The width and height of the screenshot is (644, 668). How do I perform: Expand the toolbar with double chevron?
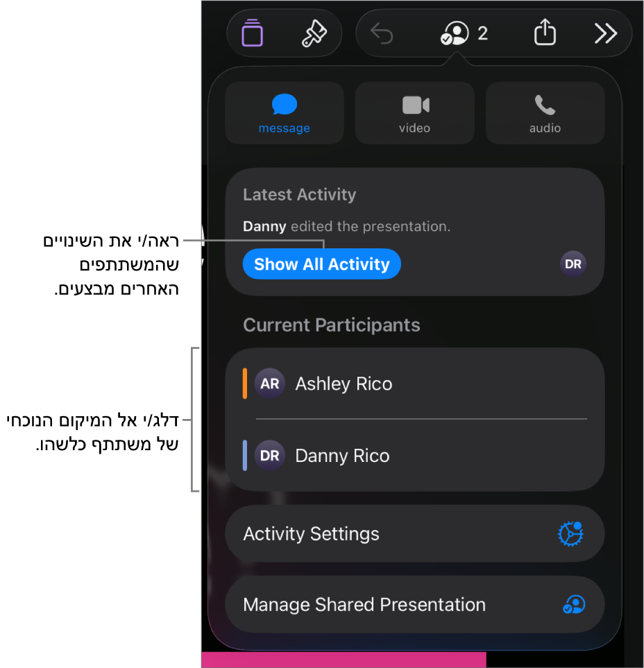606,34
